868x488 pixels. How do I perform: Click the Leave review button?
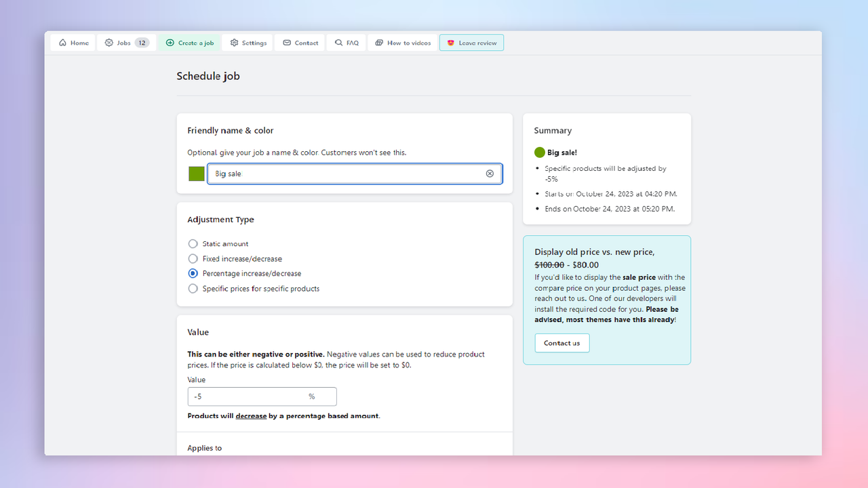pos(471,43)
